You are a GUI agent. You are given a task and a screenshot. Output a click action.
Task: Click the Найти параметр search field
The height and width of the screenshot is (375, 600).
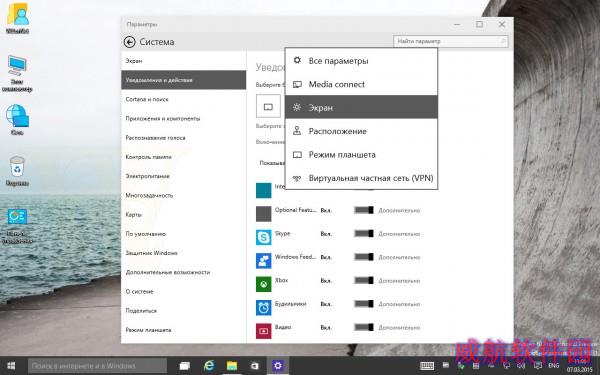(x=450, y=41)
